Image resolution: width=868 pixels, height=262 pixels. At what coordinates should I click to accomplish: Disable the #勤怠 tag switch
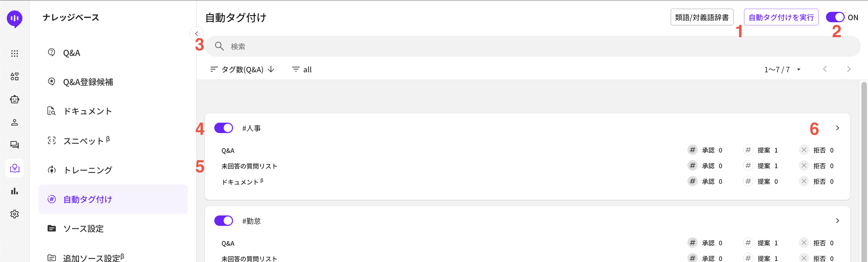[x=223, y=221]
